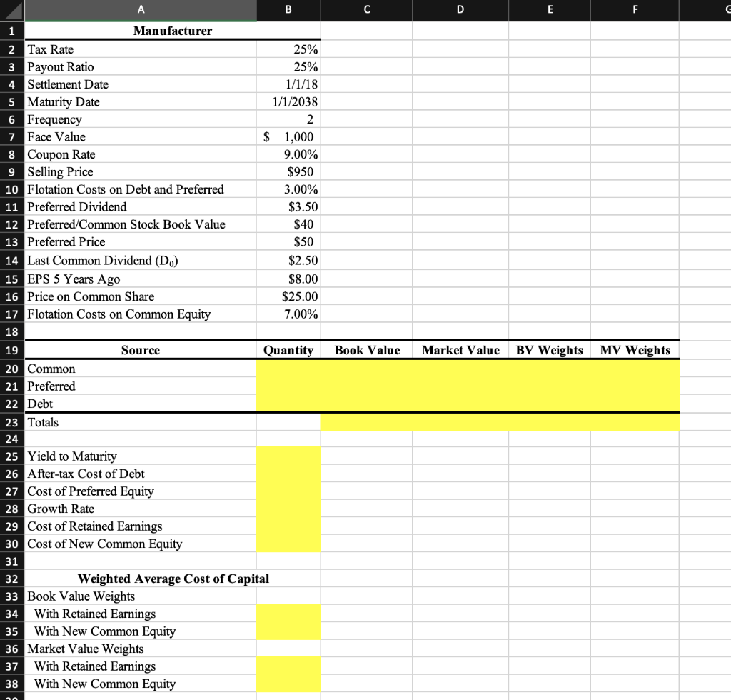This screenshot has height=700, width=731.
Task: Select the column B header
Action: tap(288, 10)
